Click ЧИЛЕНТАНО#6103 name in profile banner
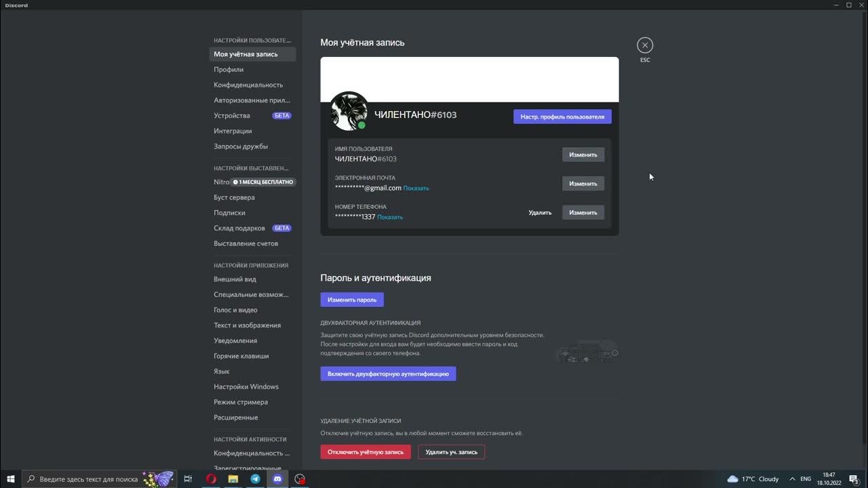The image size is (868, 488). (x=416, y=115)
